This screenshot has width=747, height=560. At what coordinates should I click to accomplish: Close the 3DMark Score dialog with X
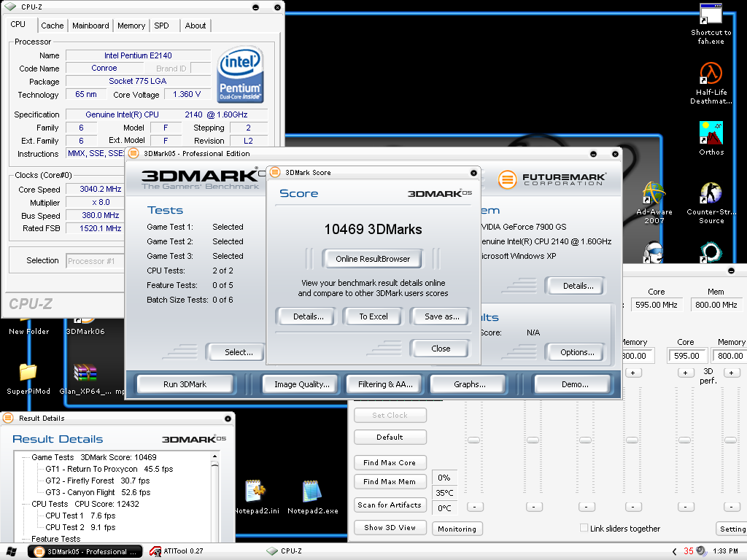473,173
